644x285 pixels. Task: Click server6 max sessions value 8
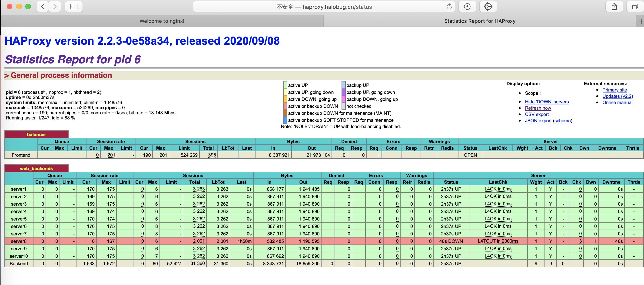(x=156, y=226)
